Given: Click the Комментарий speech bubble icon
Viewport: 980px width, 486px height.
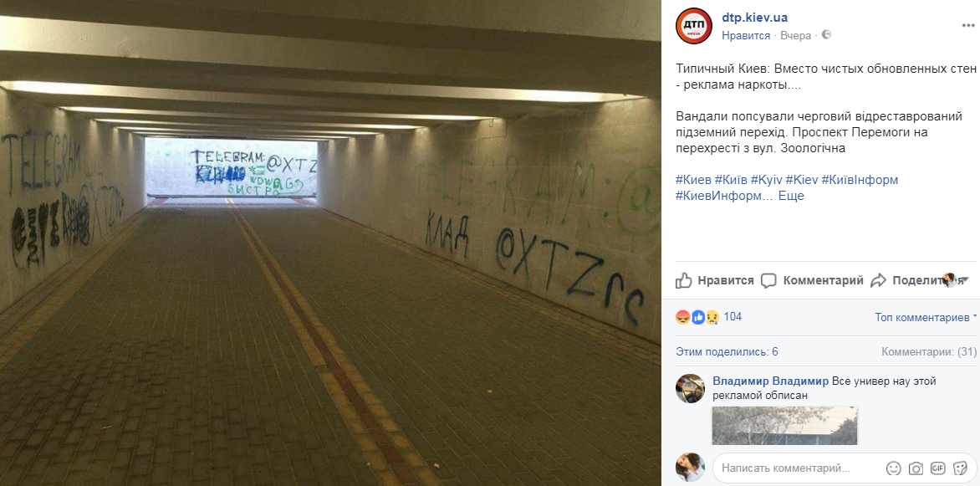Looking at the screenshot, I should tap(768, 280).
